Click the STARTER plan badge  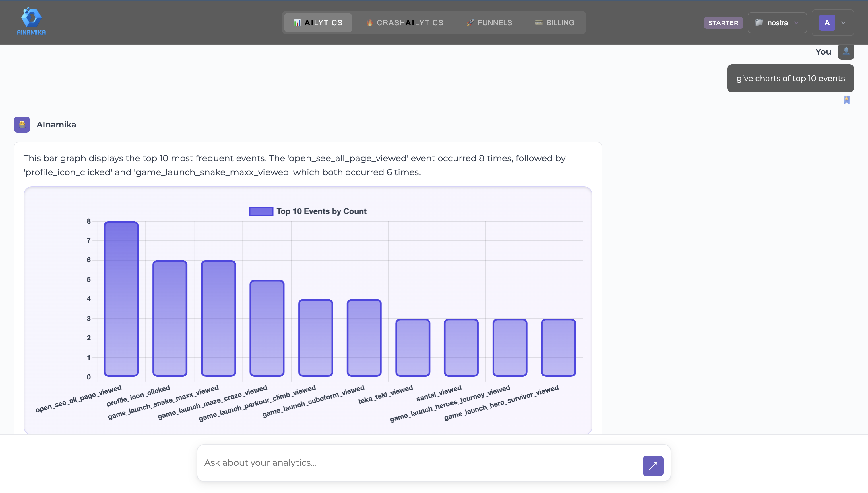723,23
